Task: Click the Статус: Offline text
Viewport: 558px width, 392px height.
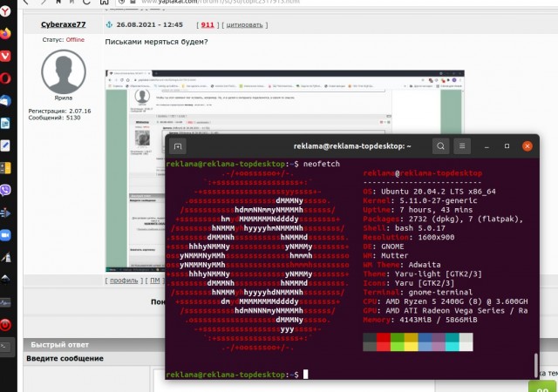Action: [x=64, y=40]
